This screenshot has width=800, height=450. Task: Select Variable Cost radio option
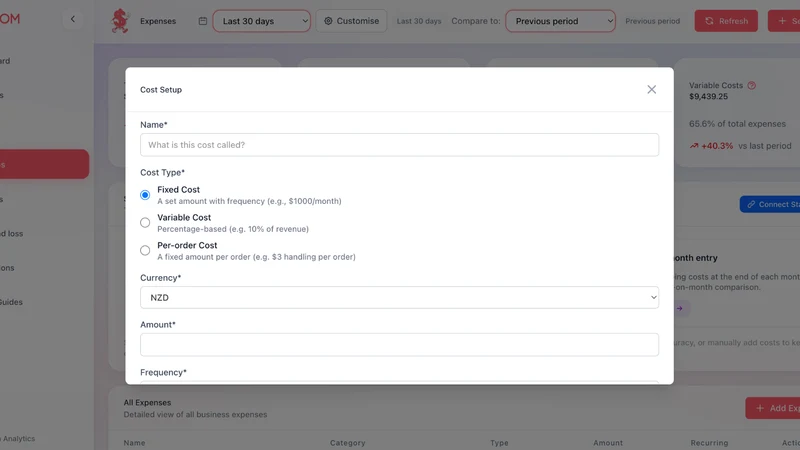(x=145, y=222)
